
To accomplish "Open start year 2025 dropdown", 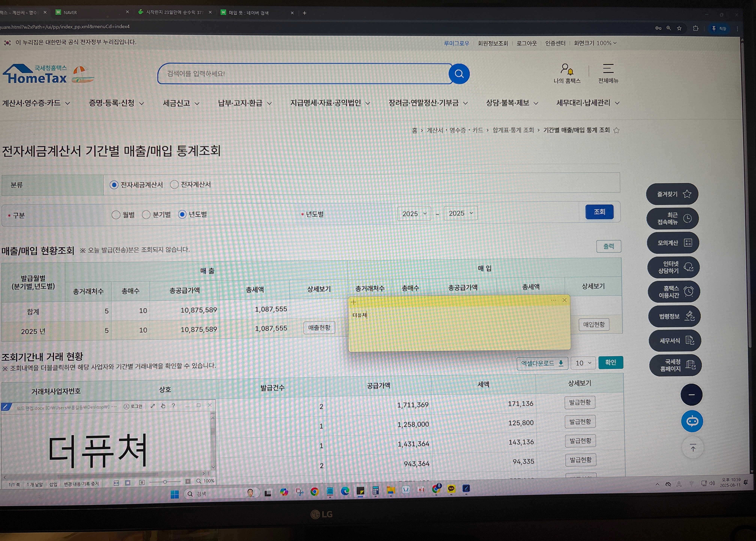I will (414, 214).
